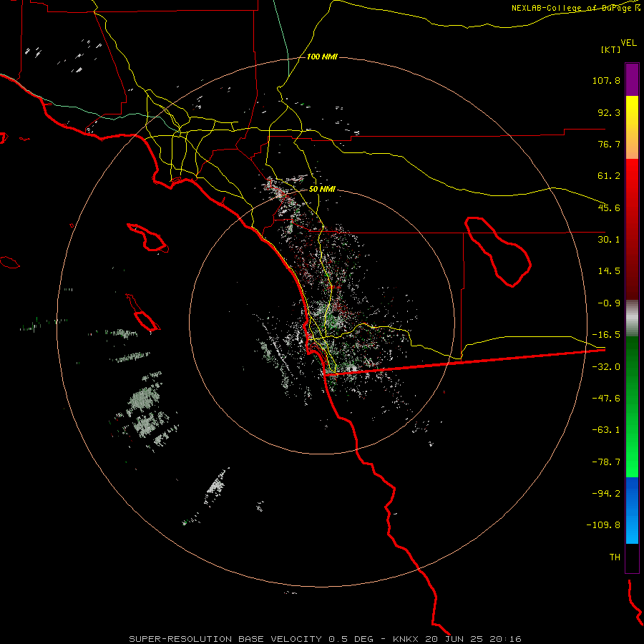
Task: Click the -109.8 velocity scale value
Action: (603, 525)
